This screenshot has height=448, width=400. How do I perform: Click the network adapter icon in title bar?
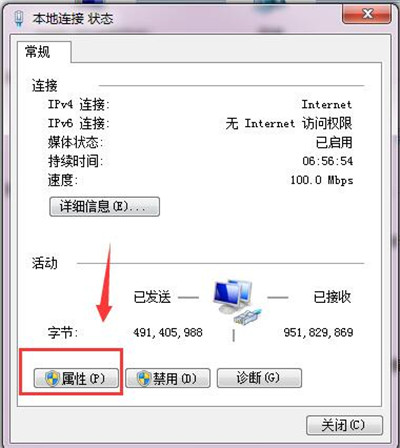[x=19, y=18]
